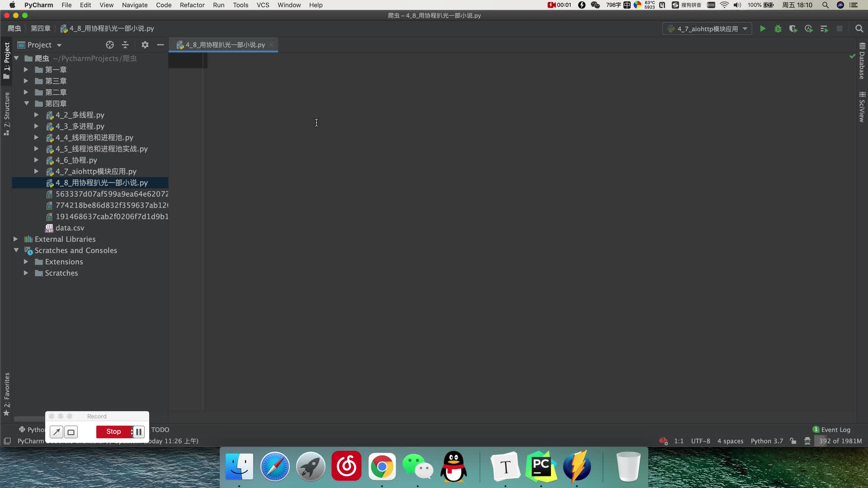Expand the 第一章 folder
Viewport: 868px width, 488px height.
point(26,70)
